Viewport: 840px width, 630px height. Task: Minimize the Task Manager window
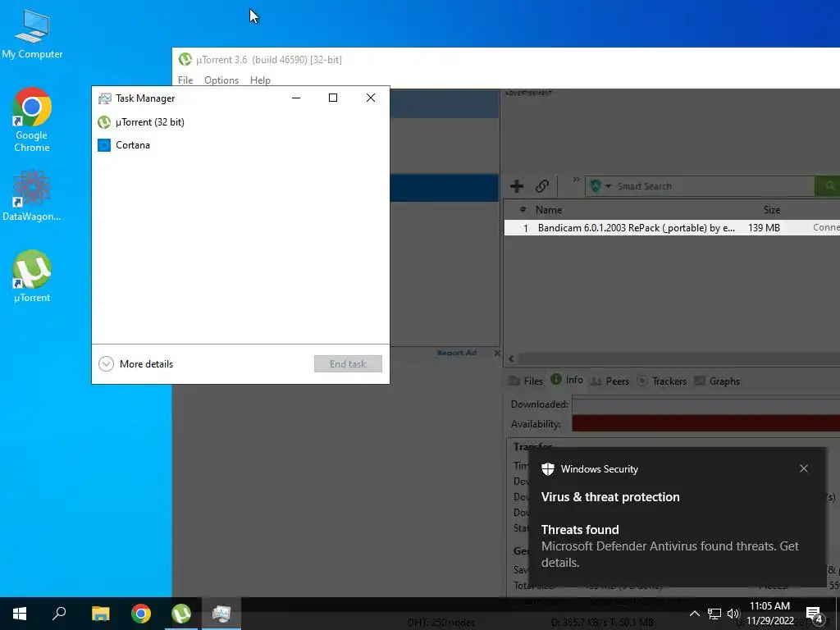(296, 98)
